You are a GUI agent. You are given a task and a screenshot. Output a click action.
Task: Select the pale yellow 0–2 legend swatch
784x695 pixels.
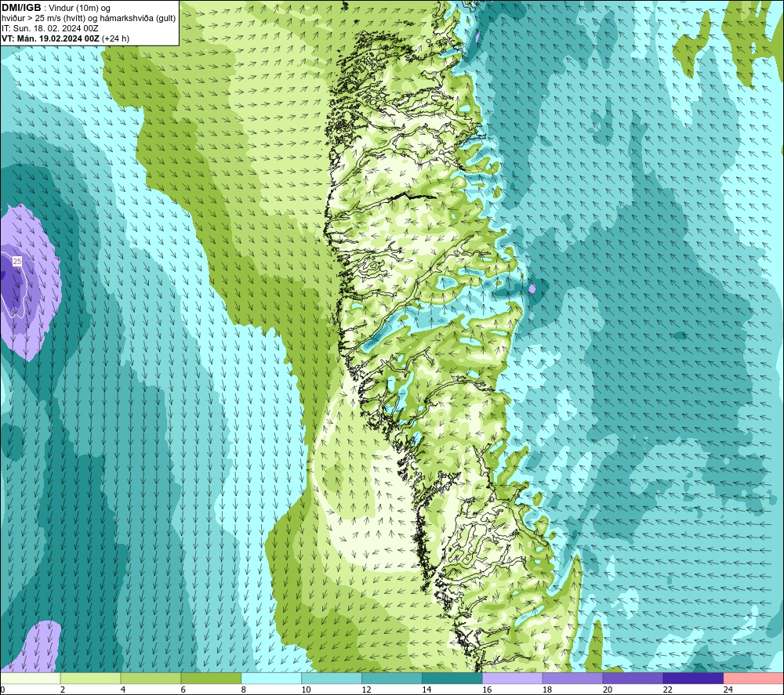(31, 678)
